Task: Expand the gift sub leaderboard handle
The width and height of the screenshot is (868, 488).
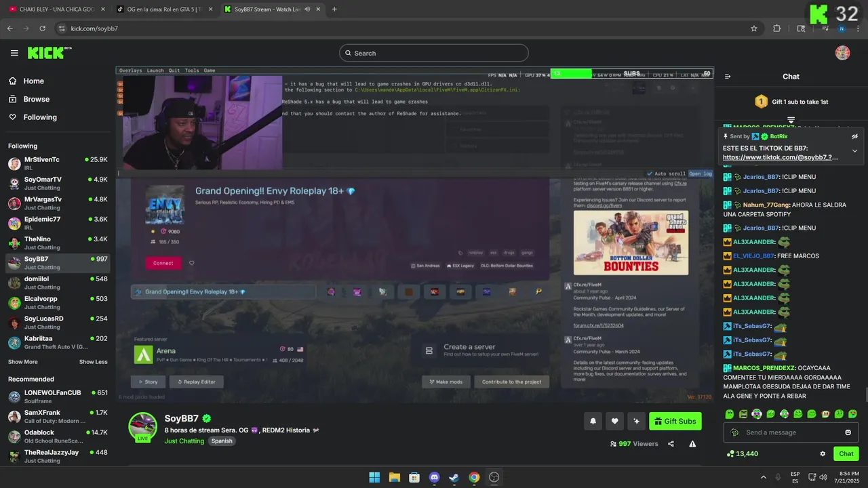Action: point(791,119)
